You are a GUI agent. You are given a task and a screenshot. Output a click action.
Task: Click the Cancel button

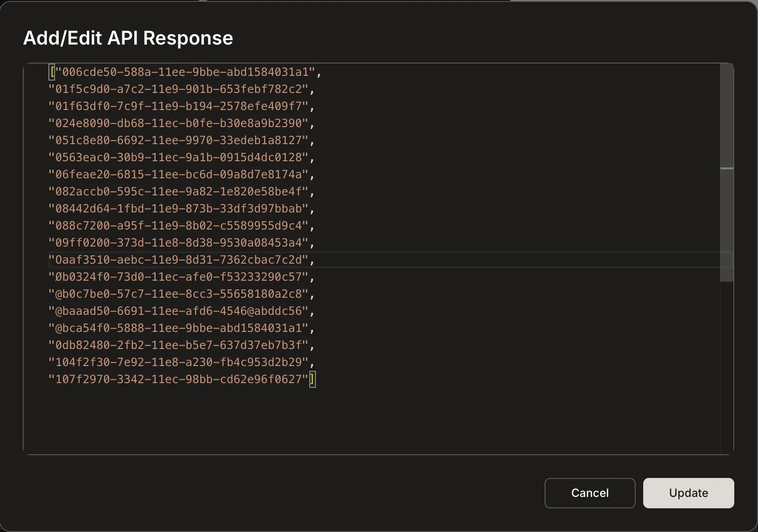590,493
